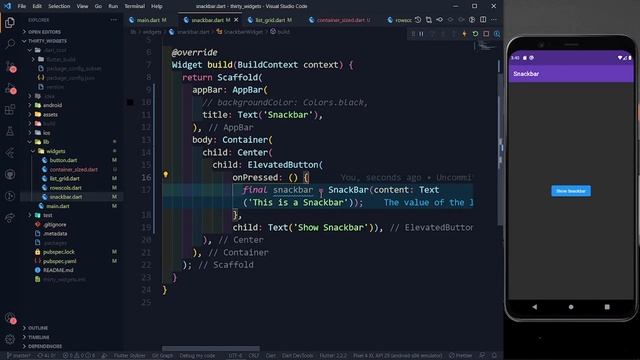Open the GitHub view in activity bar
The width and height of the screenshot is (640, 360).
[10, 175]
